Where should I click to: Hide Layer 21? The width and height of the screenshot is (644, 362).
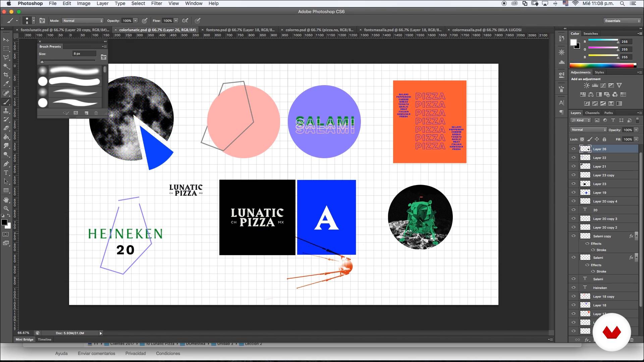(x=574, y=166)
